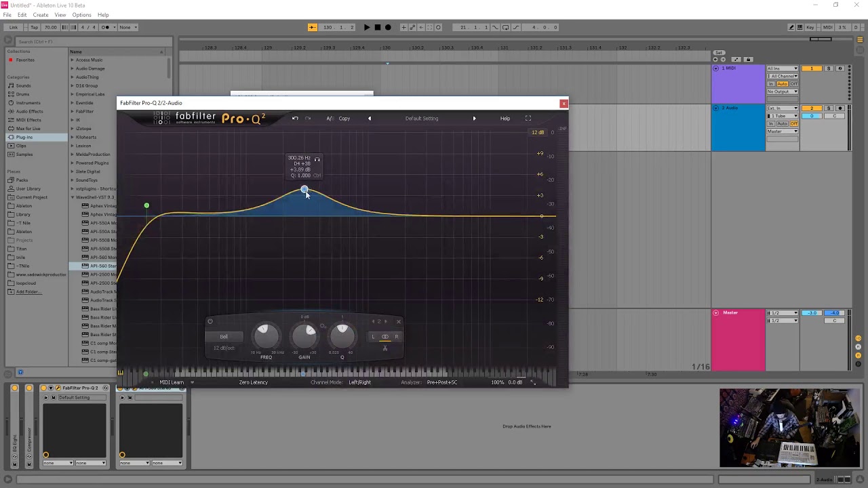Open the quantization None dropdown

tap(127, 27)
